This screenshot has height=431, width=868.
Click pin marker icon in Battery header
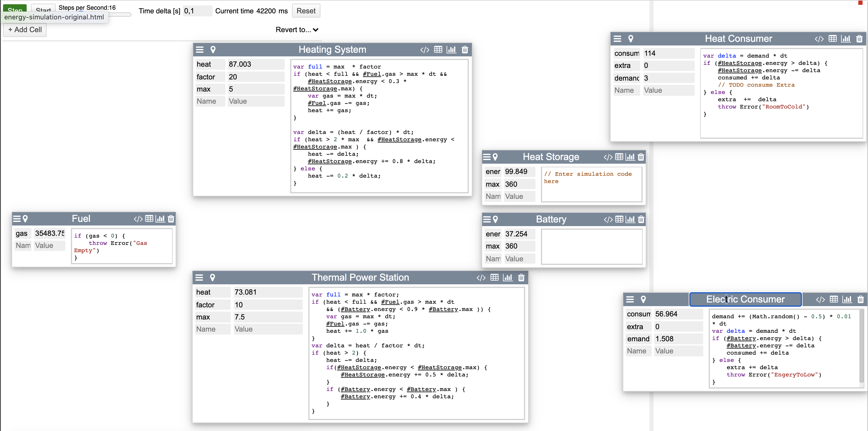[495, 219]
